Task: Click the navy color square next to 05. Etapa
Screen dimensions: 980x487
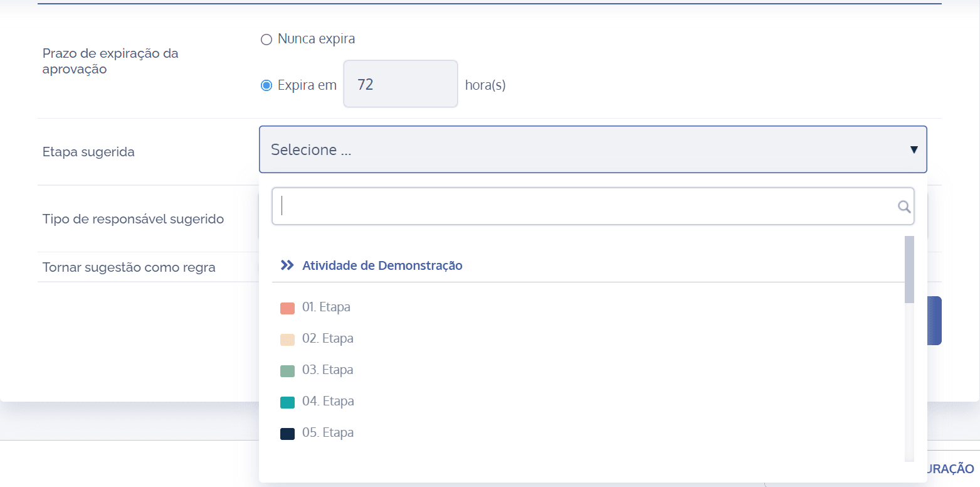Action: point(287,432)
